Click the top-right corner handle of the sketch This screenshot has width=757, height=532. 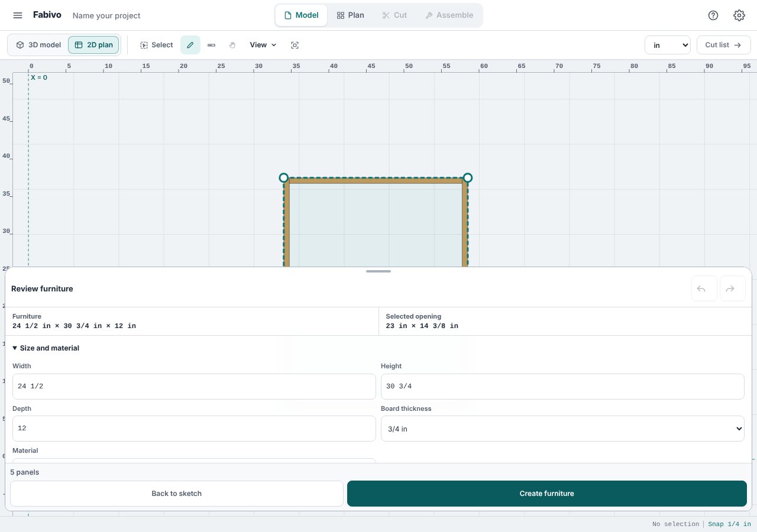click(x=468, y=178)
